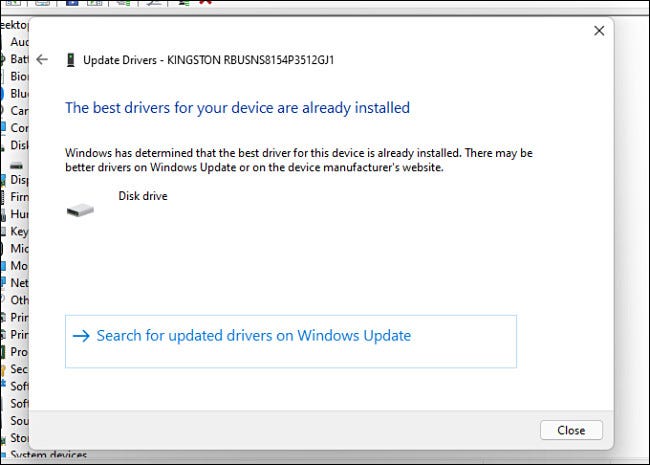Select "System devices" in Device Manager tree
650x465 pixels.
pos(49,455)
